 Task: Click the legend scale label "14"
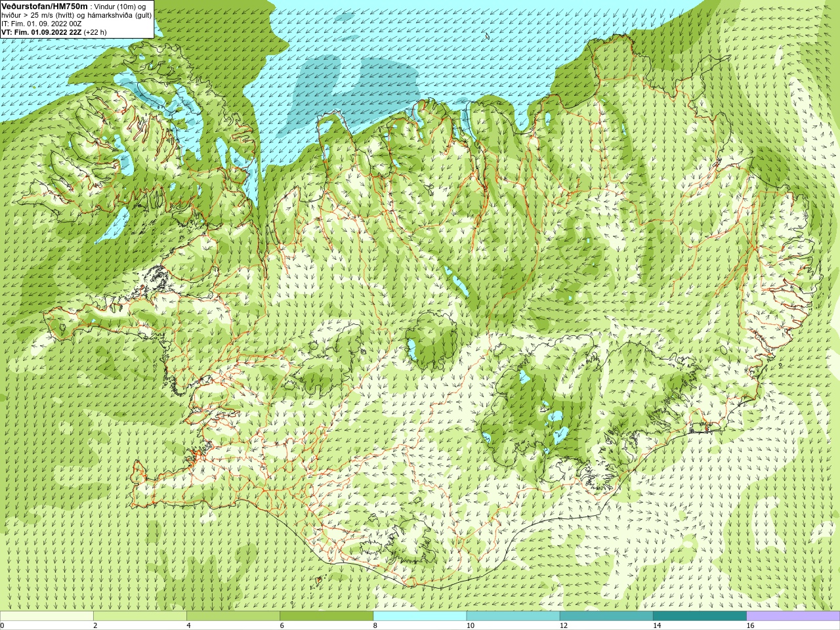click(x=657, y=625)
